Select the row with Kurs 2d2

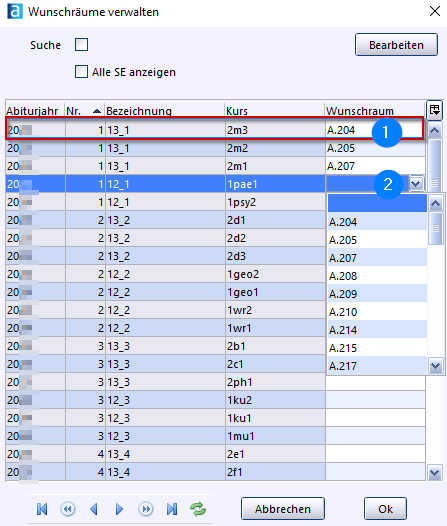[166, 238]
